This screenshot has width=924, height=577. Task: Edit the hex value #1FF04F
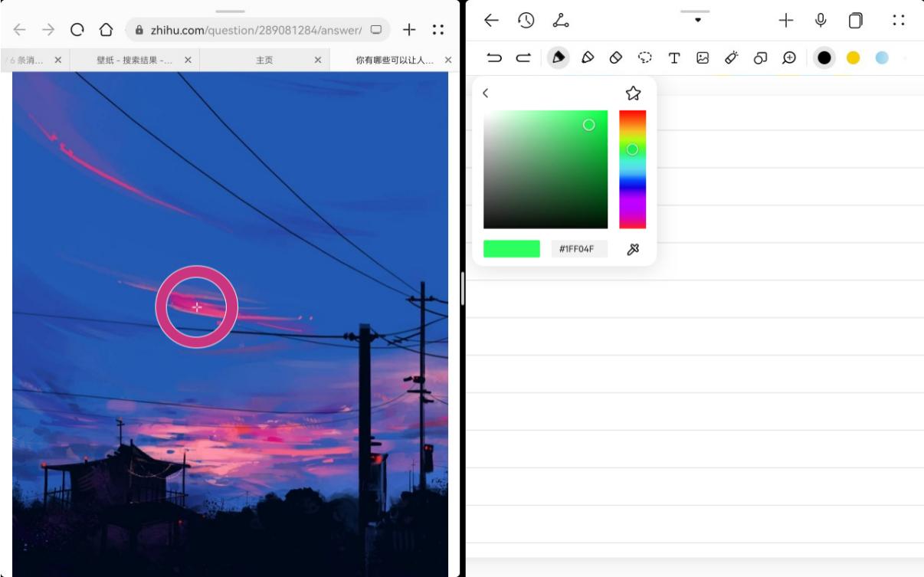[x=579, y=249]
